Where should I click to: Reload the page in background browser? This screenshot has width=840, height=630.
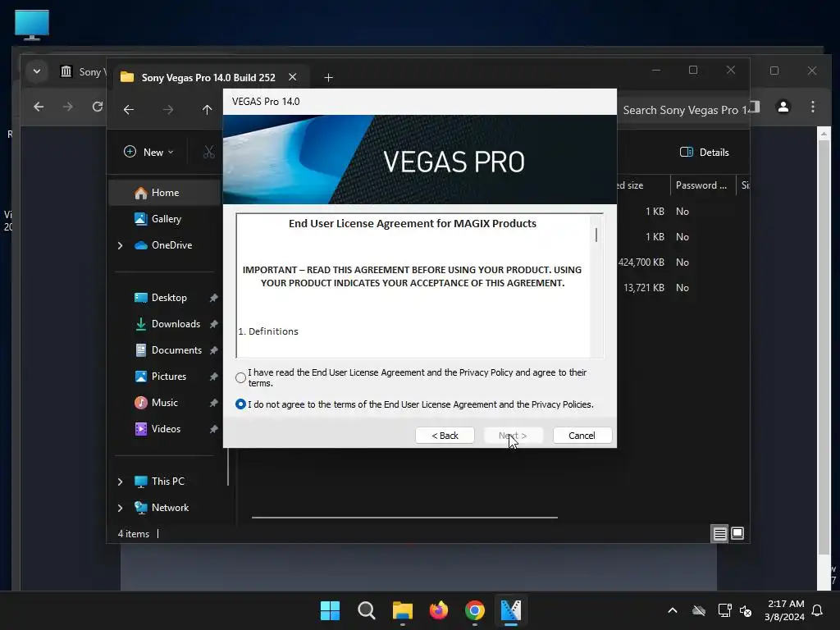click(98, 107)
